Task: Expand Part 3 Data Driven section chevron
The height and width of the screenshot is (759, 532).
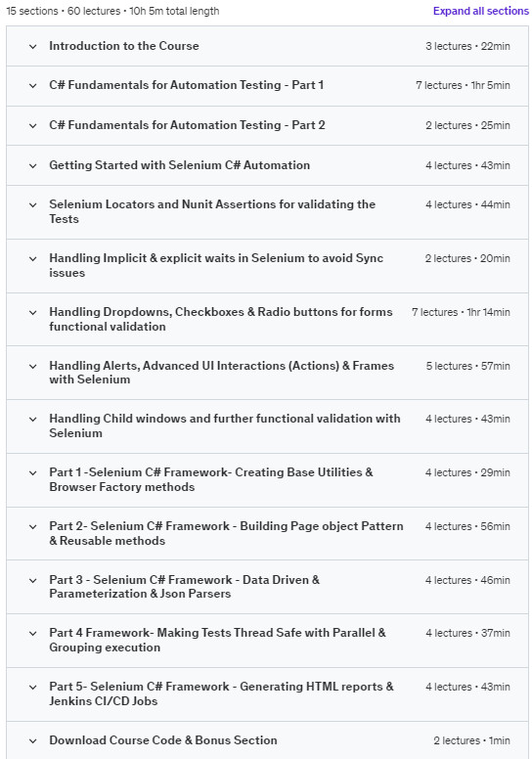Action: pyautogui.click(x=33, y=580)
